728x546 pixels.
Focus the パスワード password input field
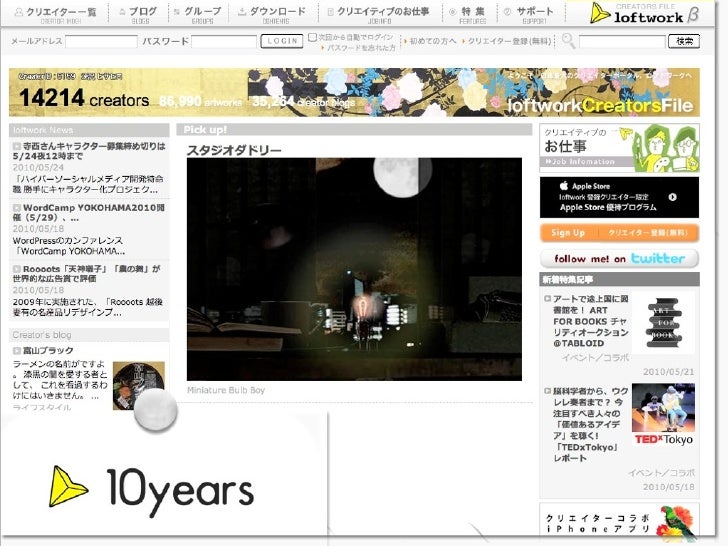click(224, 42)
